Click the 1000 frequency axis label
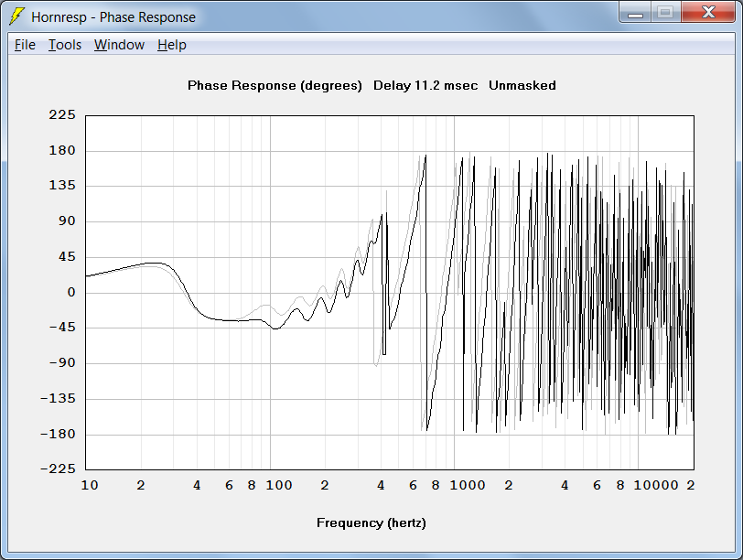743x560 pixels. (468, 485)
